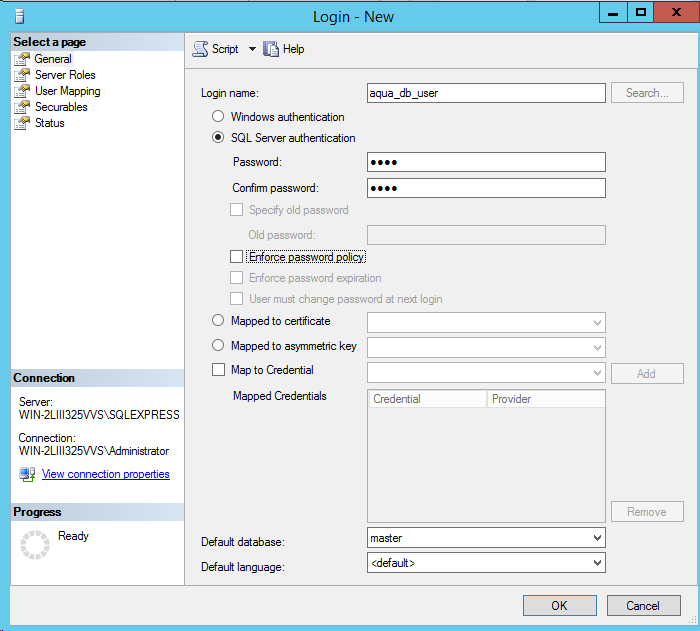Open the Status page icon
Image resolution: width=700 pixels, height=631 pixels.
click(x=23, y=123)
